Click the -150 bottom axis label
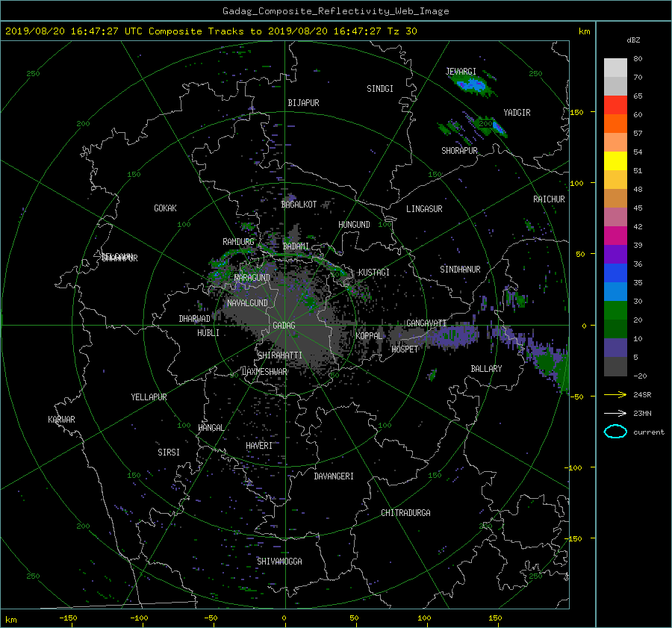 [x=68, y=618]
